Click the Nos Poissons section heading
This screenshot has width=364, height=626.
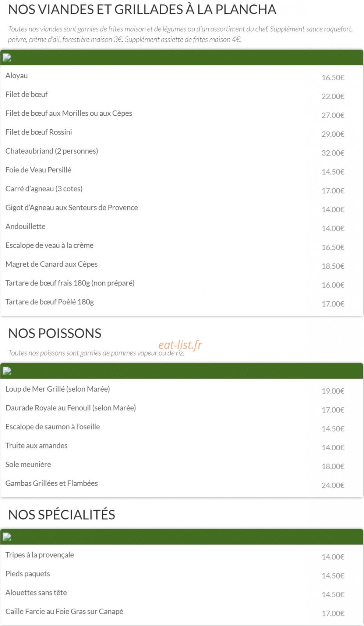click(55, 333)
